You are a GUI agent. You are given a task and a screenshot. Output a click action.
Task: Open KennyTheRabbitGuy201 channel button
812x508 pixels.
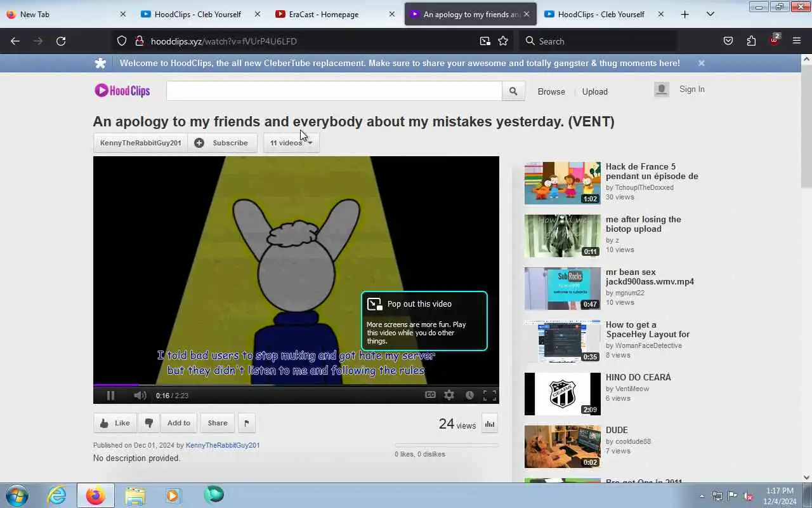[140, 143]
